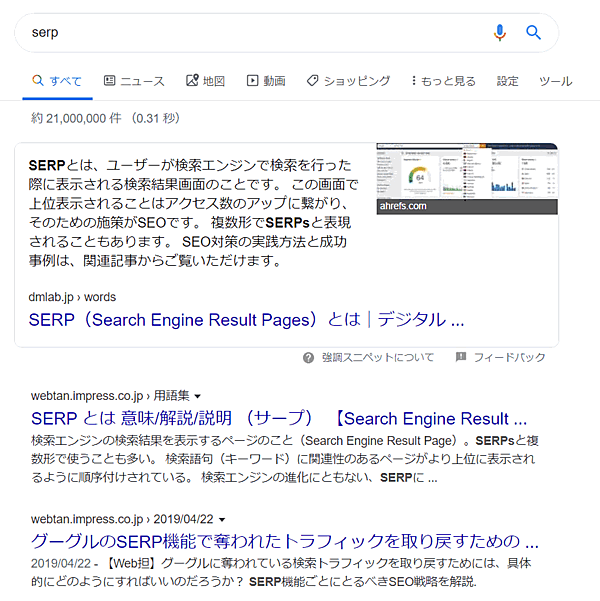Click the voice search microphone icon

(500, 33)
